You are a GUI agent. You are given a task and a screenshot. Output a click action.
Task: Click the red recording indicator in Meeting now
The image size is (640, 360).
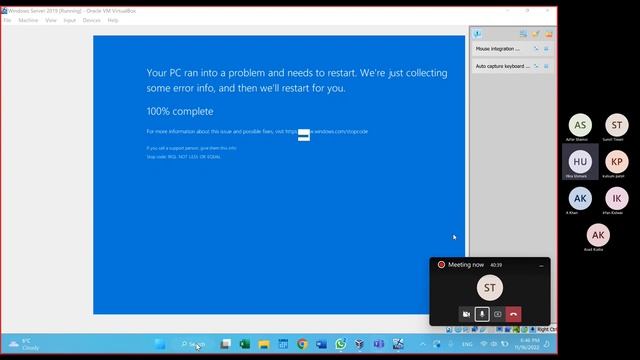[441, 265]
